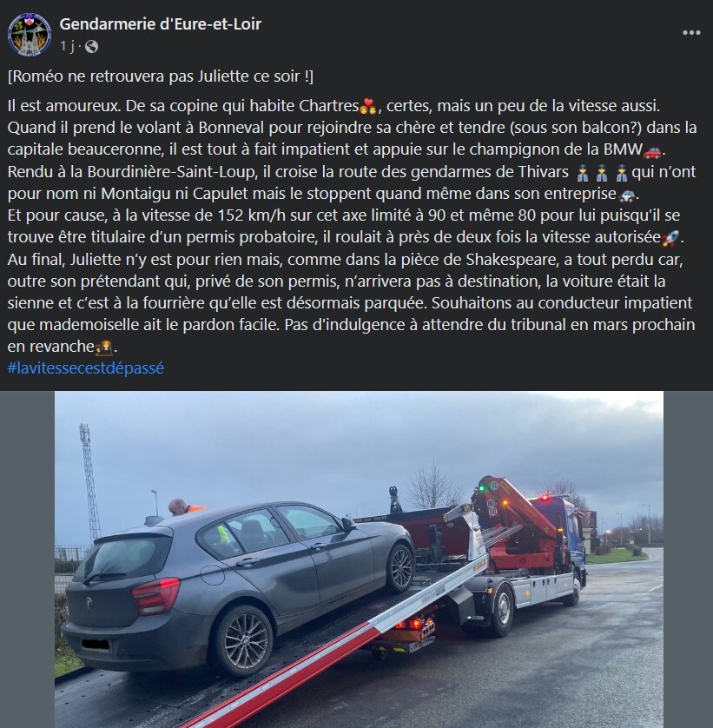Open the #lavitessecestdépassé hashtag
The width and height of the screenshot is (713, 728).
(86, 368)
